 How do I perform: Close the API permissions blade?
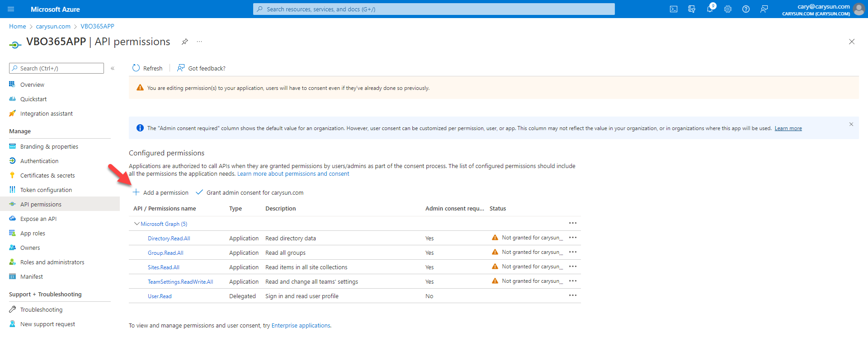[852, 42]
